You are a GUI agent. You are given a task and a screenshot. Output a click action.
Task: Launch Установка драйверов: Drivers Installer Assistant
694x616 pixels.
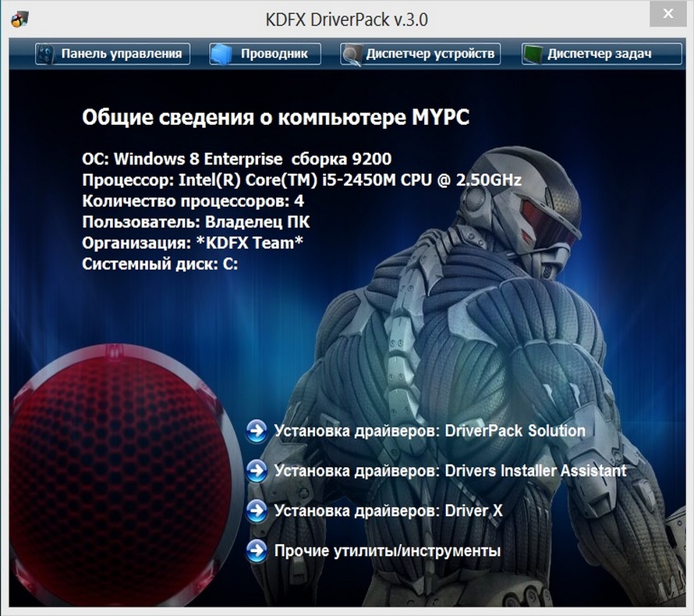450,471
